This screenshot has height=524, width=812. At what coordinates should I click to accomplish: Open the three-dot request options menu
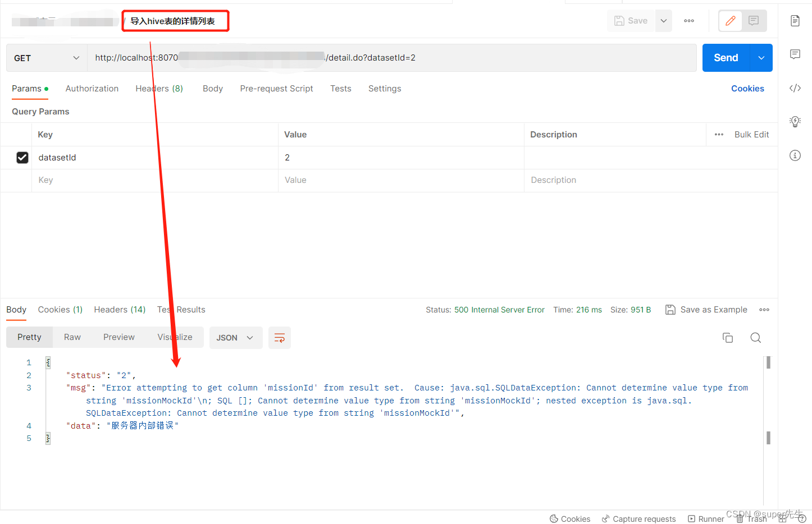tap(689, 21)
